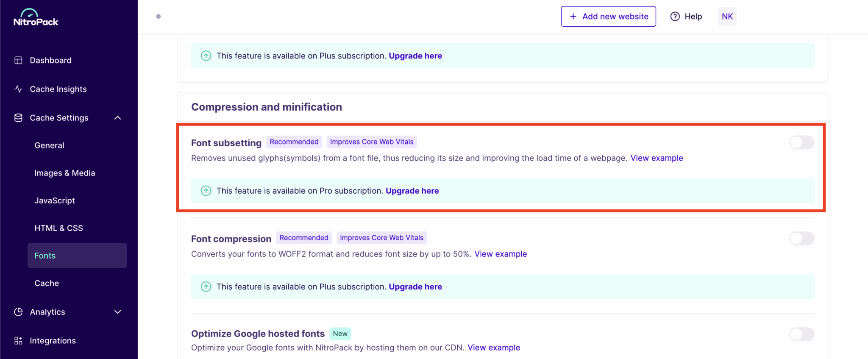
Task: Click Add new website
Action: point(608,16)
